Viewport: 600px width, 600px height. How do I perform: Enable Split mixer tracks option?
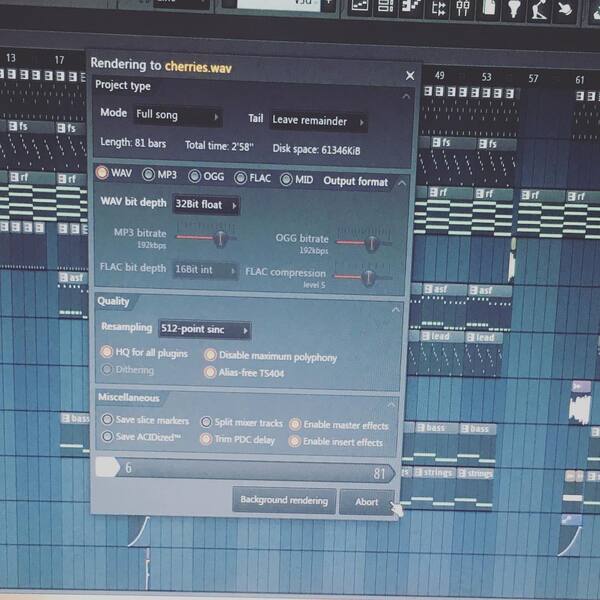(x=241, y=422)
